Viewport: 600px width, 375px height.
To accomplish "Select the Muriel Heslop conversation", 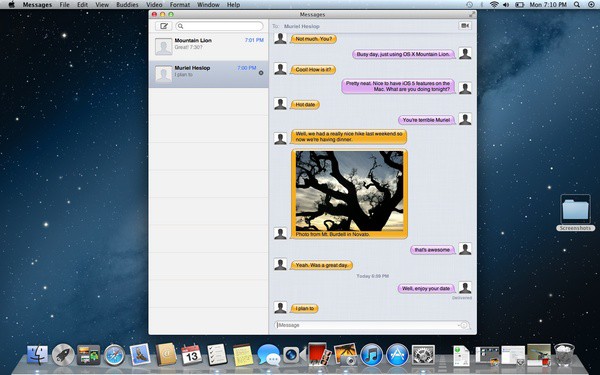I will 209,74.
